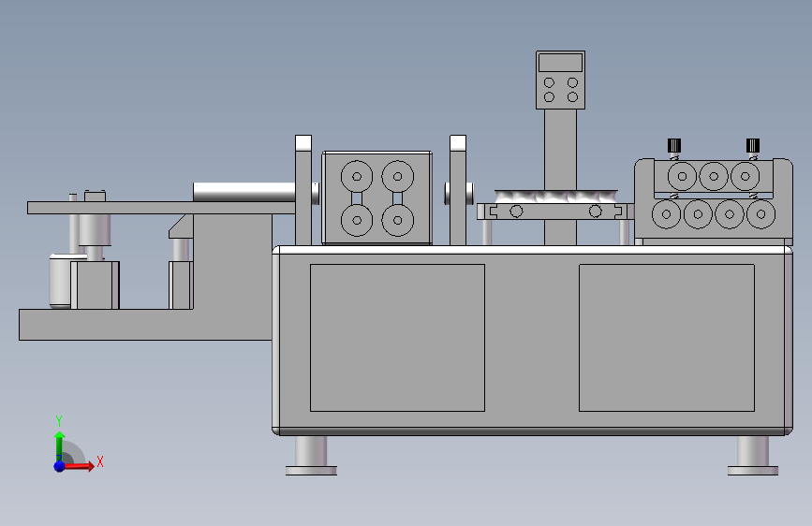
Task: Click the green Y axis arrow of triad
Action: [59, 445]
